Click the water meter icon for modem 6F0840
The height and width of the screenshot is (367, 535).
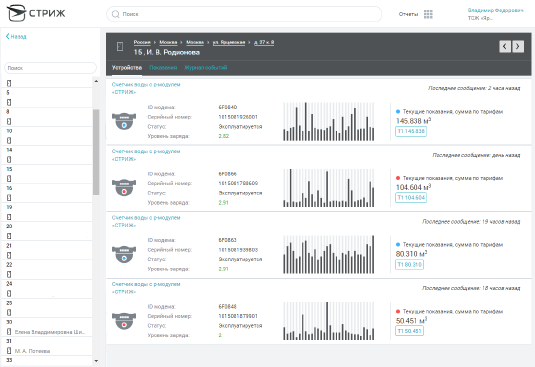[124, 121]
